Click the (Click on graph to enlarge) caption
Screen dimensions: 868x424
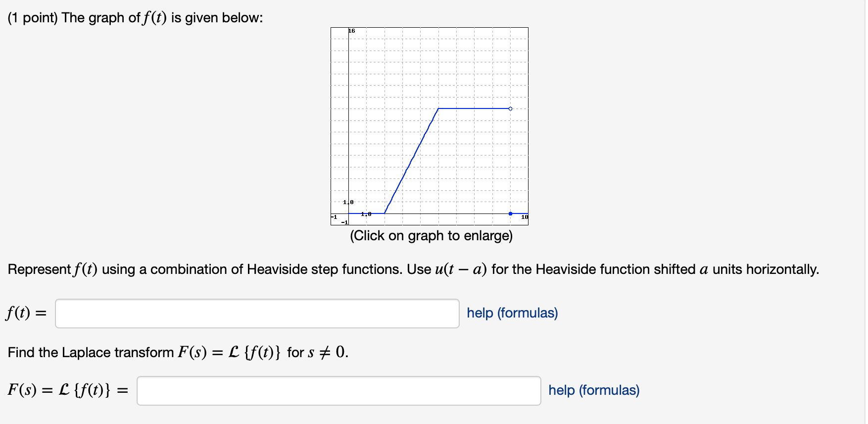[432, 236]
